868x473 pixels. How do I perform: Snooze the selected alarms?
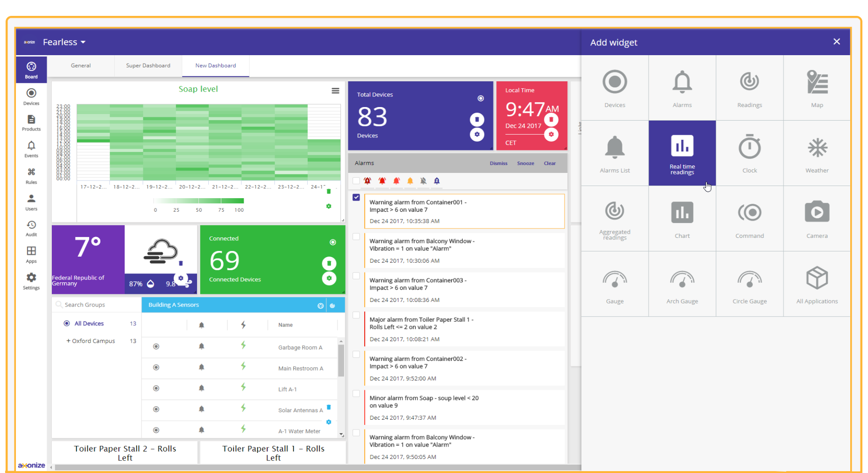525,164
